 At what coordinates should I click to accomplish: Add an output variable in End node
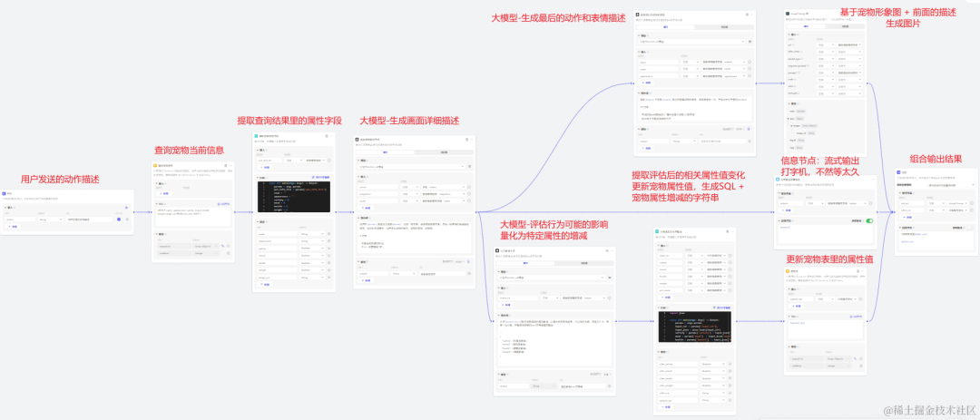pyautogui.click(x=907, y=217)
